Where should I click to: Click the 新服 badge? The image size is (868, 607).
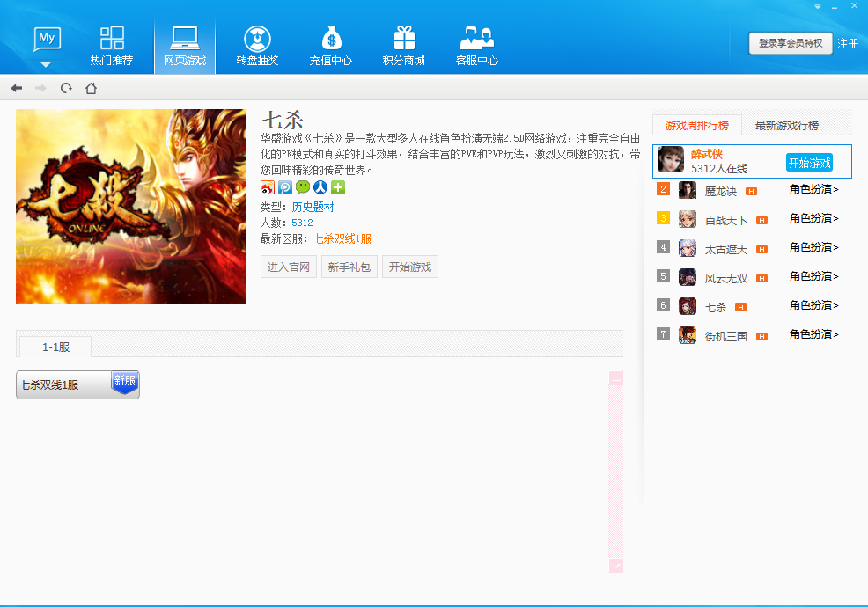(124, 382)
